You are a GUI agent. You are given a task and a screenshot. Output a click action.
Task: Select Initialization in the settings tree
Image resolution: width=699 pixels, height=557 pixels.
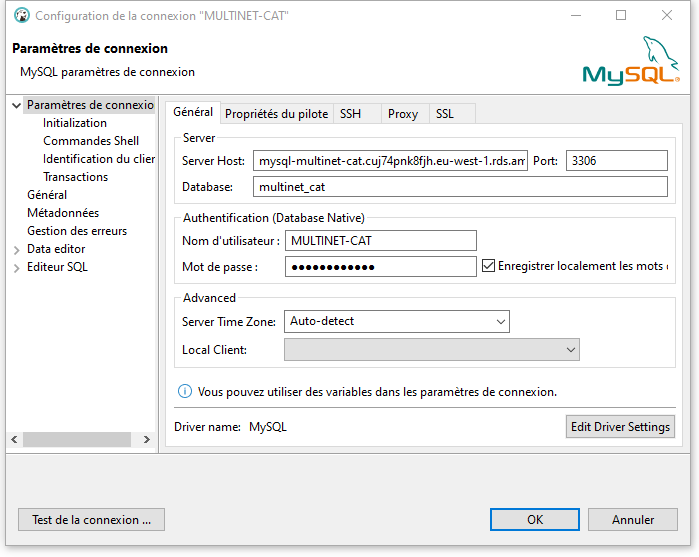[75, 123]
